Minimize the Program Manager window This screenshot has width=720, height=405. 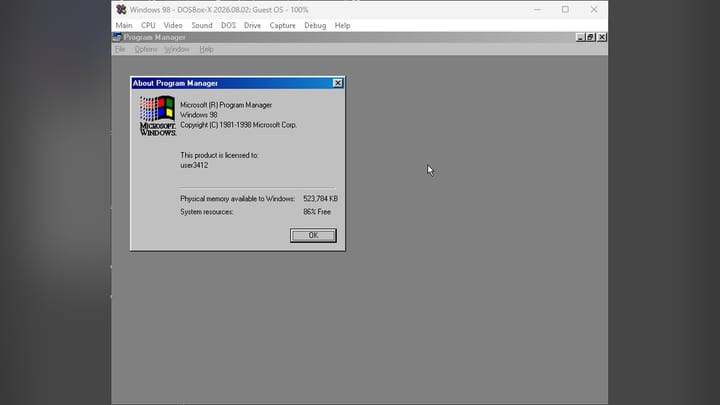[580, 37]
